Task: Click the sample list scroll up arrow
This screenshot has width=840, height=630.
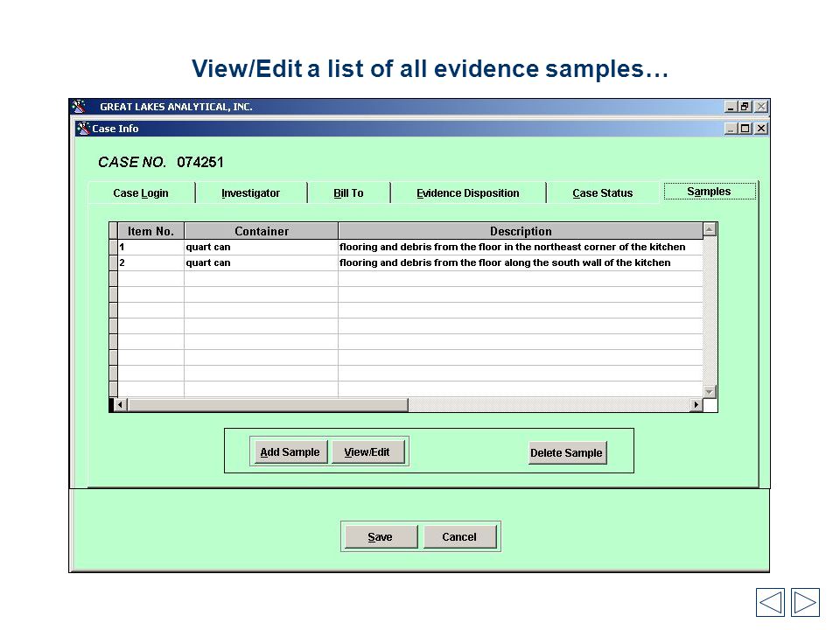Action: 710,229
